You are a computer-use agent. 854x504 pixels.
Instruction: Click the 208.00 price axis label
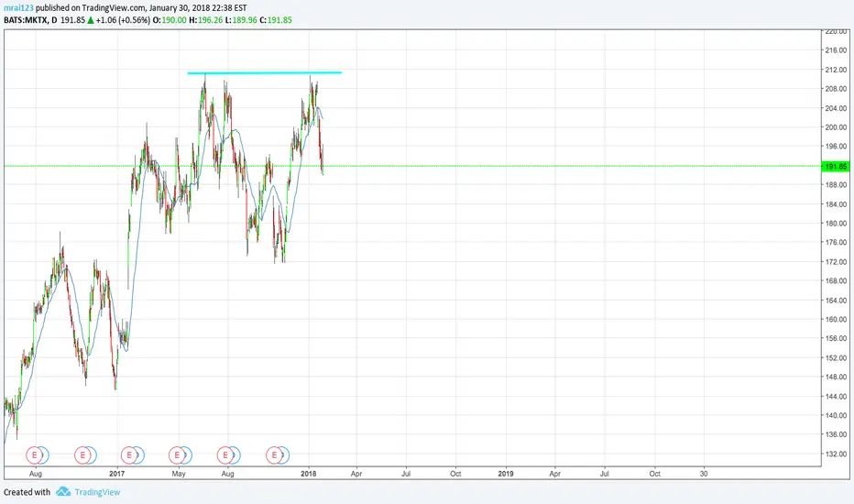836,89
